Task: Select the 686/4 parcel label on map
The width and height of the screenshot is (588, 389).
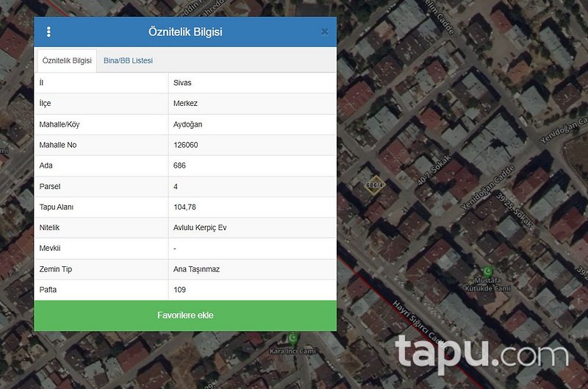Action: (x=376, y=184)
